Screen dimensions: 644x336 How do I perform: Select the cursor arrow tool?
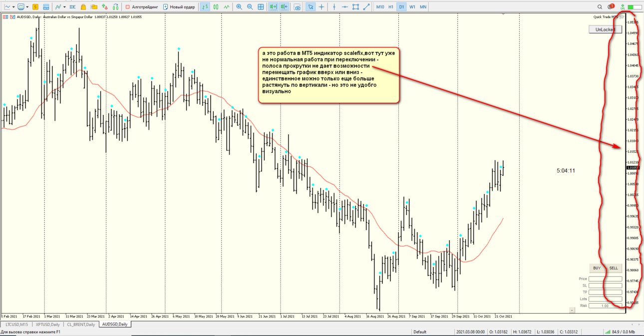(x=311, y=7)
